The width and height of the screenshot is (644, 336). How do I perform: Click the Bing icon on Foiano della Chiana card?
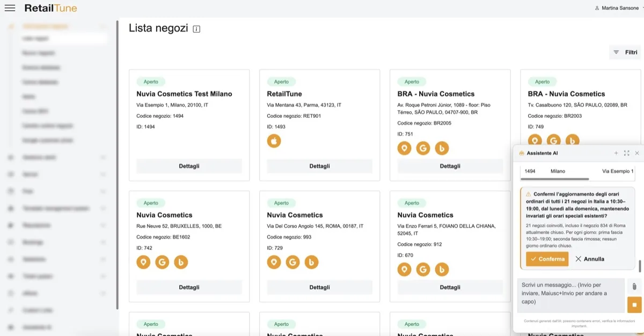(x=442, y=270)
